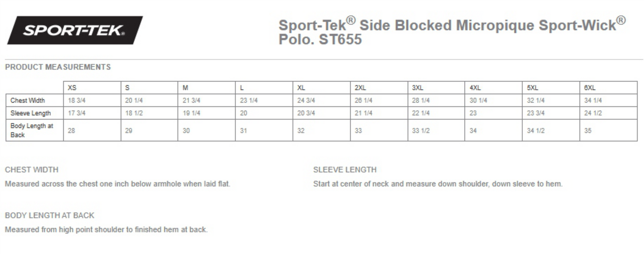Click the chest width value for size 4XL
644x254 pixels.
[x=478, y=101]
